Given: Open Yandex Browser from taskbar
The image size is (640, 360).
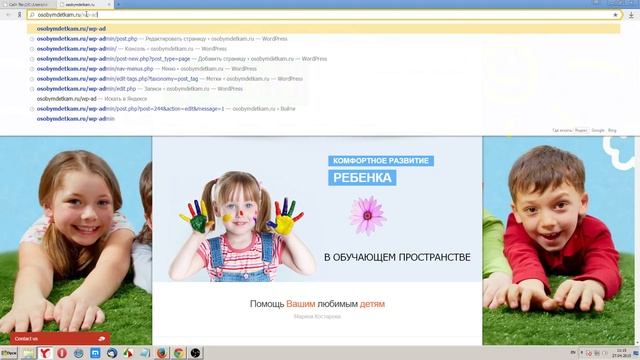Looking at the screenshot, I should tap(45, 353).
